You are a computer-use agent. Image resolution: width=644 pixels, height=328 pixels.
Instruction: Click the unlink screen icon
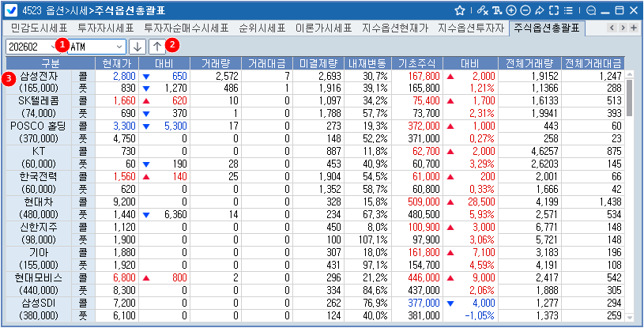click(x=483, y=10)
